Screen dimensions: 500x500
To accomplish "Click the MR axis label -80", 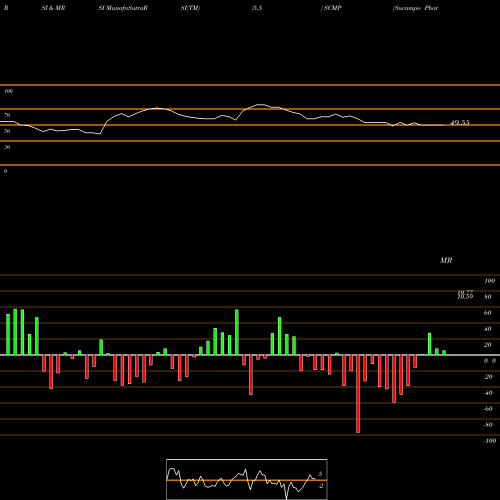I will click(488, 425).
